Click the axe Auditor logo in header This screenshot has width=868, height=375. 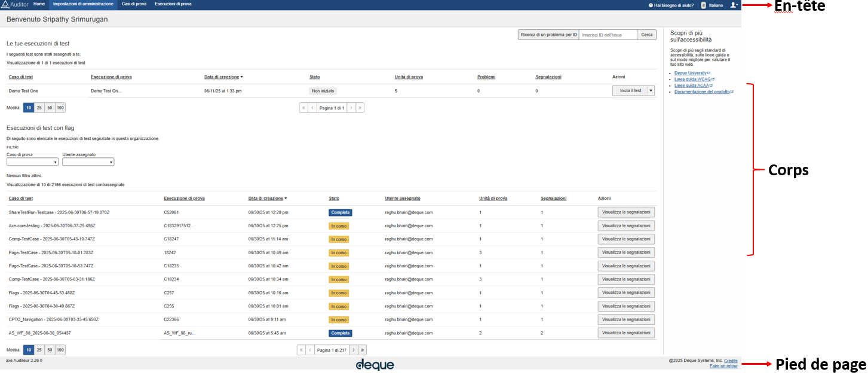14,4
